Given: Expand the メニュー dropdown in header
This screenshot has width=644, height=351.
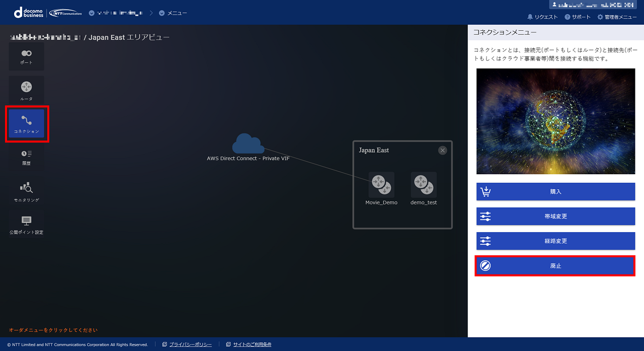Looking at the screenshot, I should tap(173, 13).
